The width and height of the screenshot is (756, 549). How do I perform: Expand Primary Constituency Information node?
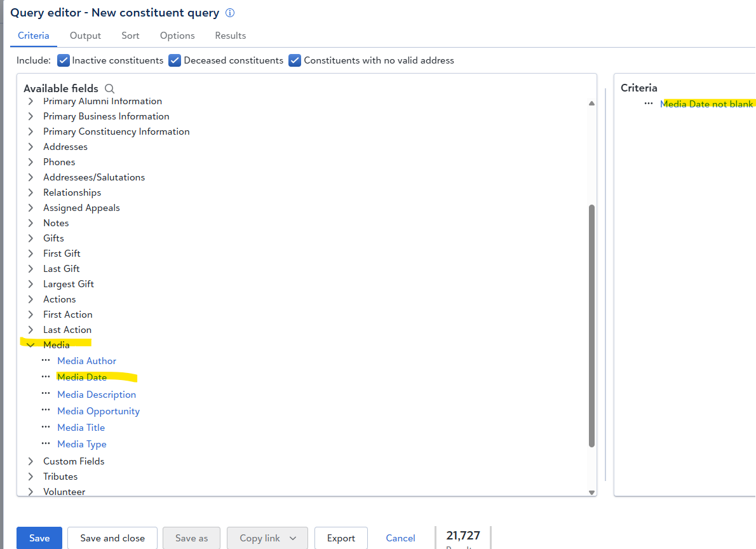point(31,132)
